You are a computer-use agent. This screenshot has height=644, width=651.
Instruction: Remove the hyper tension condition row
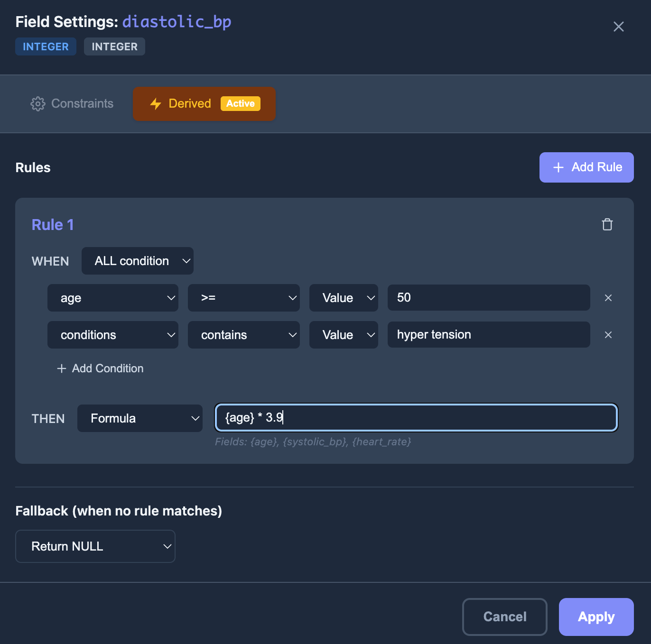point(608,335)
